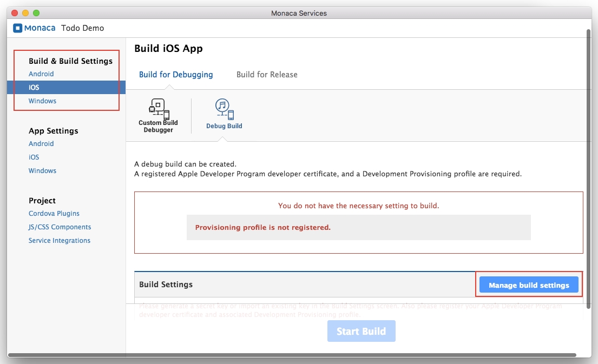Click the Monaca brand name
Viewport: 598px width, 364px height.
[40, 28]
